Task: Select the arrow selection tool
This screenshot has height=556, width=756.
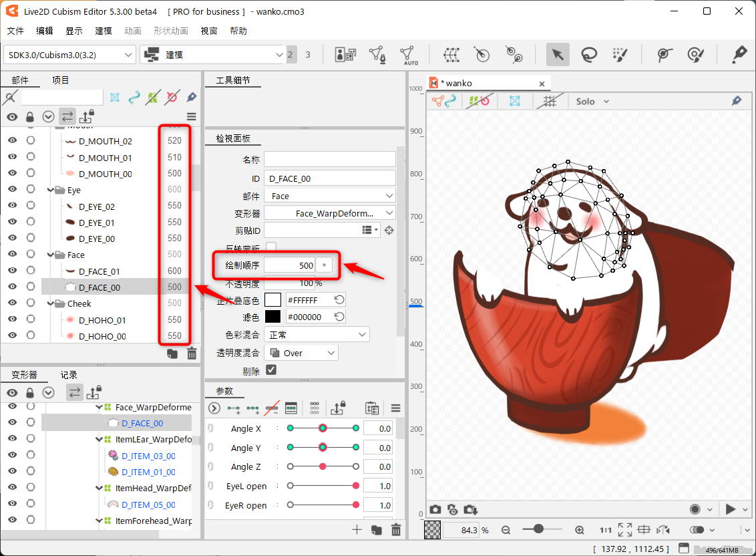Action: [558, 55]
